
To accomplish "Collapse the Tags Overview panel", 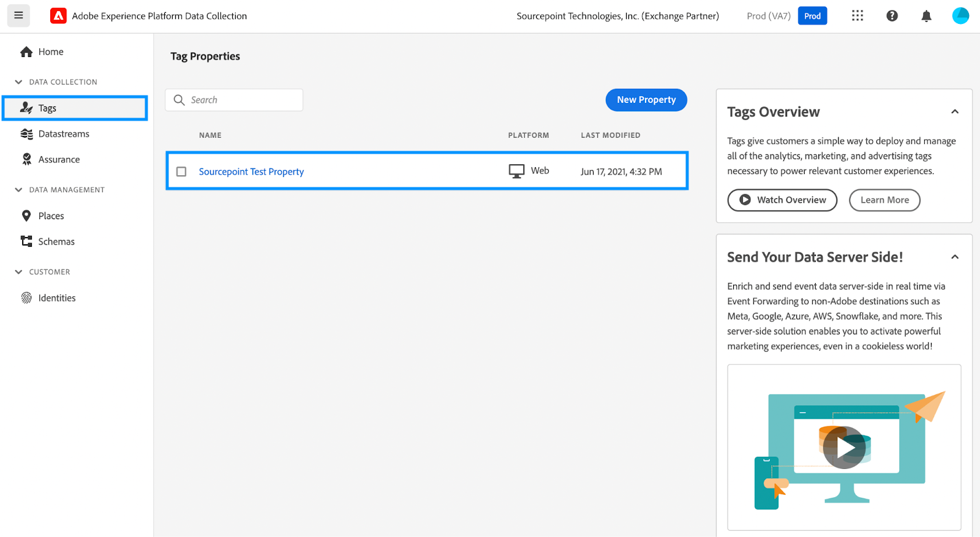I will pos(954,111).
